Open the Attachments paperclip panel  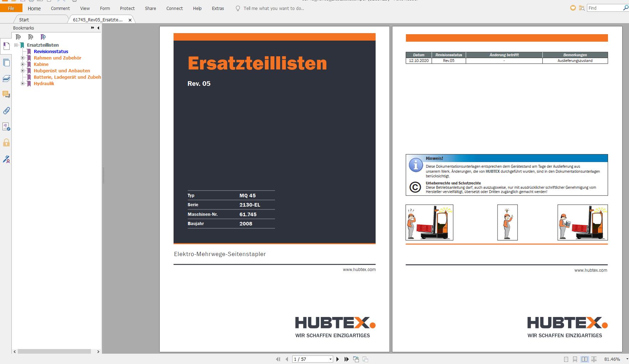[x=6, y=111]
